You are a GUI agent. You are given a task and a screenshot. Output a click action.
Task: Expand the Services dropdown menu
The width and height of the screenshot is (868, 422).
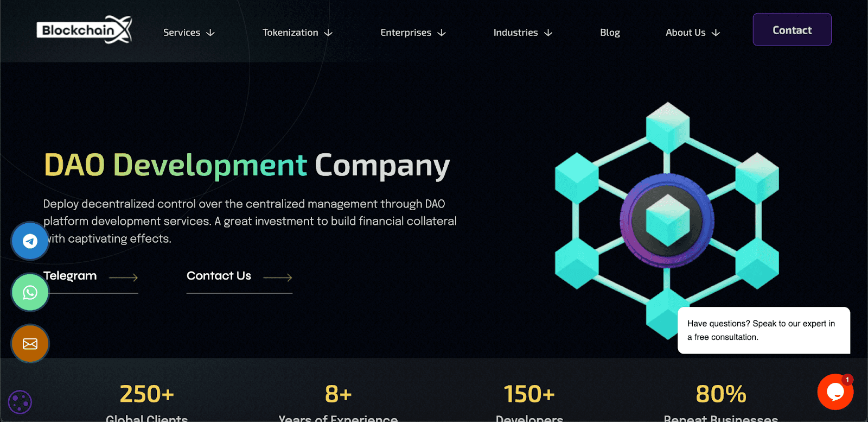189,33
